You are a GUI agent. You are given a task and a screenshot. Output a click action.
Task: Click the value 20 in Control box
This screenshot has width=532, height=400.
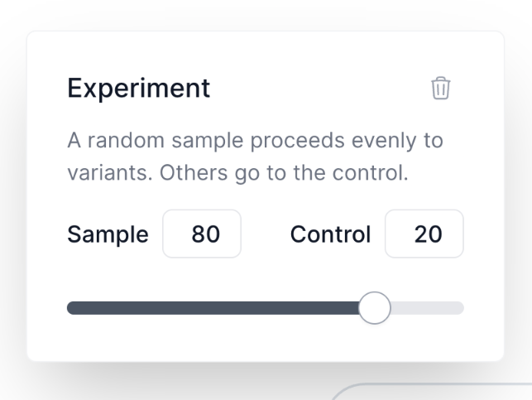tap(428, 234)
